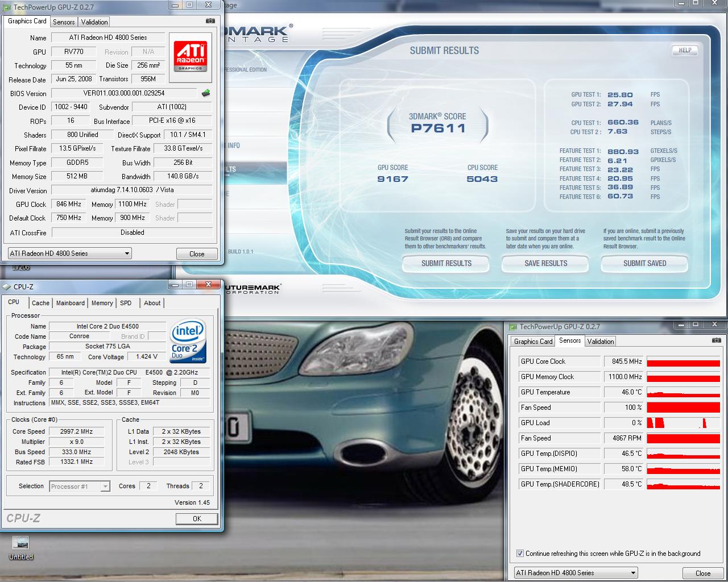This screenshot has height=582, width=728.
Task: Click the Shaders 800 Unified field
Action: [82, 135]
